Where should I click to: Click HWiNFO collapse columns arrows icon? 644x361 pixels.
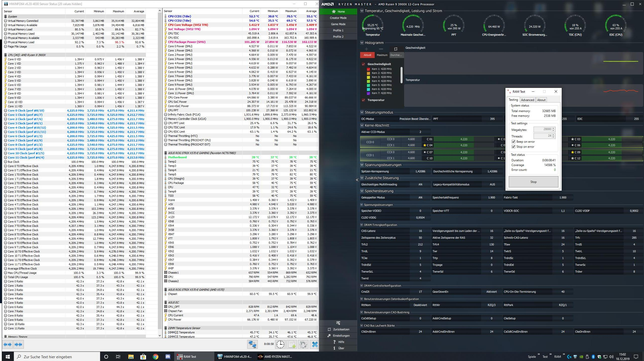pos(18,344)
